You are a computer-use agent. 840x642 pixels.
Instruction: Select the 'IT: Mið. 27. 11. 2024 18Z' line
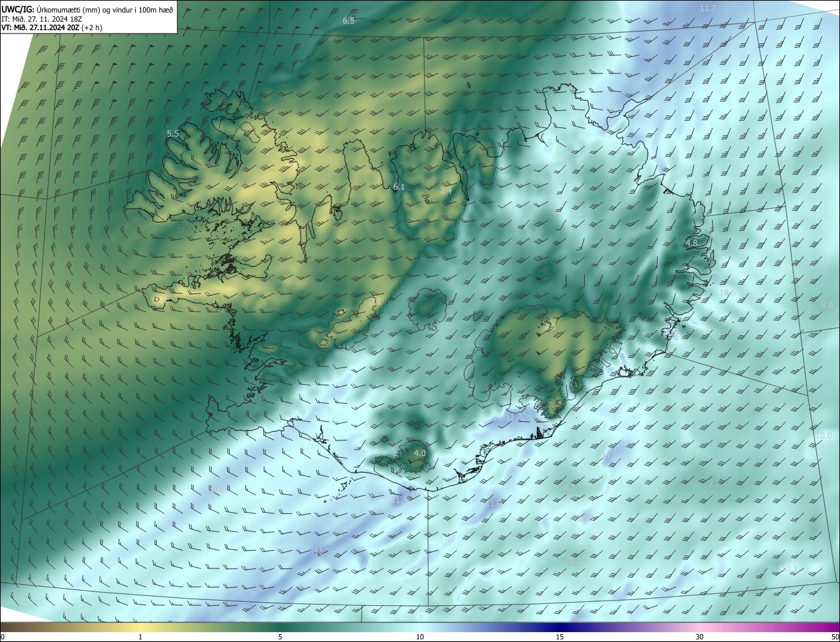41,18
